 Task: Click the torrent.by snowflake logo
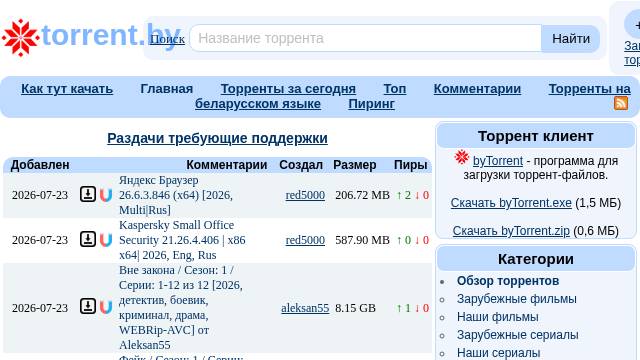pos(20,37)
